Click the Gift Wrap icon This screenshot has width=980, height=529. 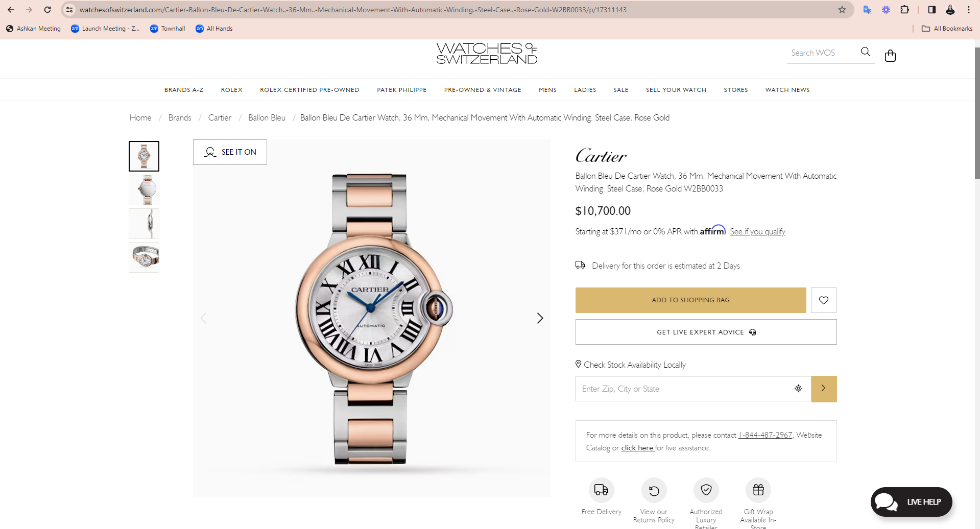click(x=758, y=490)
